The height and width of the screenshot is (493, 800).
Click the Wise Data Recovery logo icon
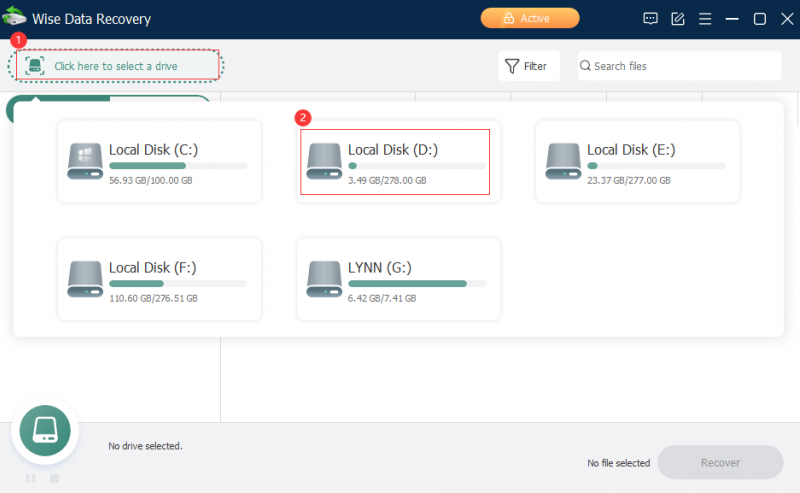click(x=14, y=17)
